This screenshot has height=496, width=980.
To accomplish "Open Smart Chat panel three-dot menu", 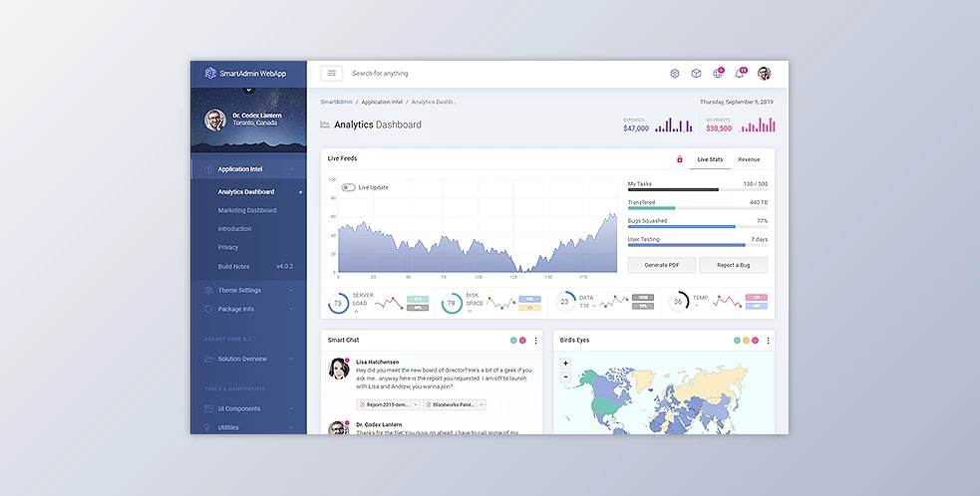I will 535,341.
